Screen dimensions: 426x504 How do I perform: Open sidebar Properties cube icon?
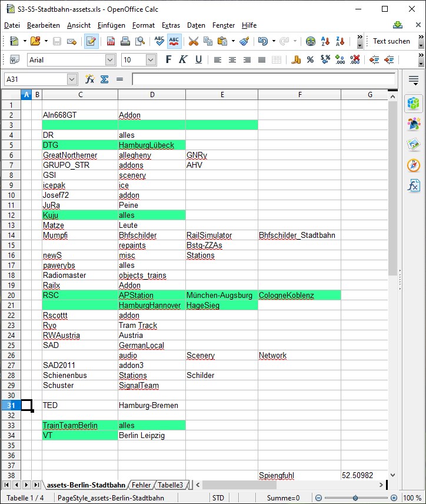point(414,104)
